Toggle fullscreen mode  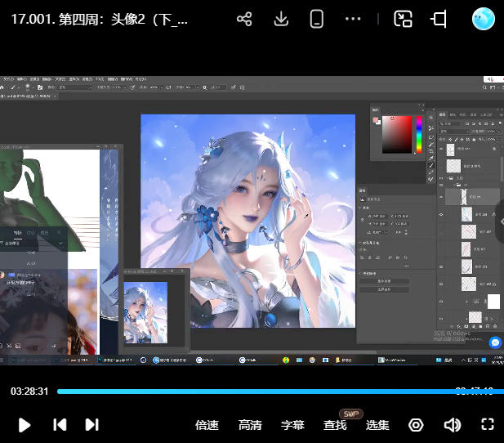pyautogui.click(x=488, y=425)
